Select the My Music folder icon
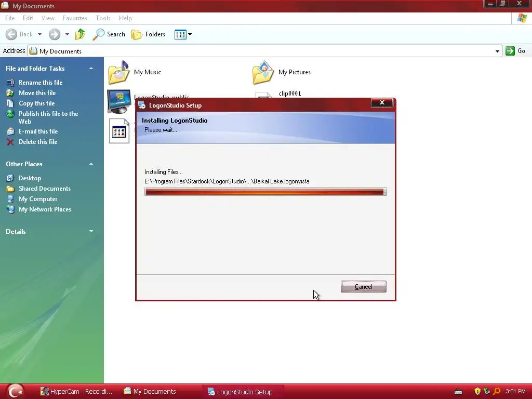The image size is (532, 399). [119, 72]
